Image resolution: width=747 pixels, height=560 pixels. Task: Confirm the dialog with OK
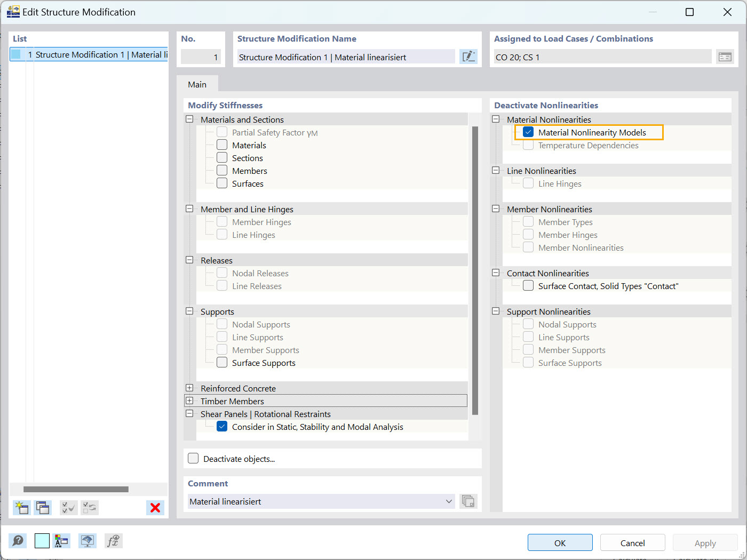[560, 542]
